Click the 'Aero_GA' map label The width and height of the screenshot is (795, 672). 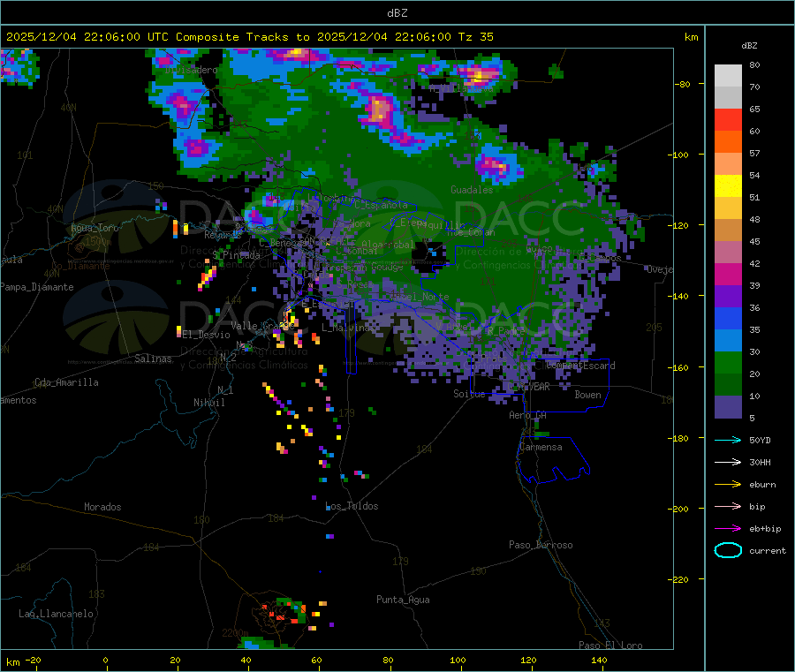point(527,415)
